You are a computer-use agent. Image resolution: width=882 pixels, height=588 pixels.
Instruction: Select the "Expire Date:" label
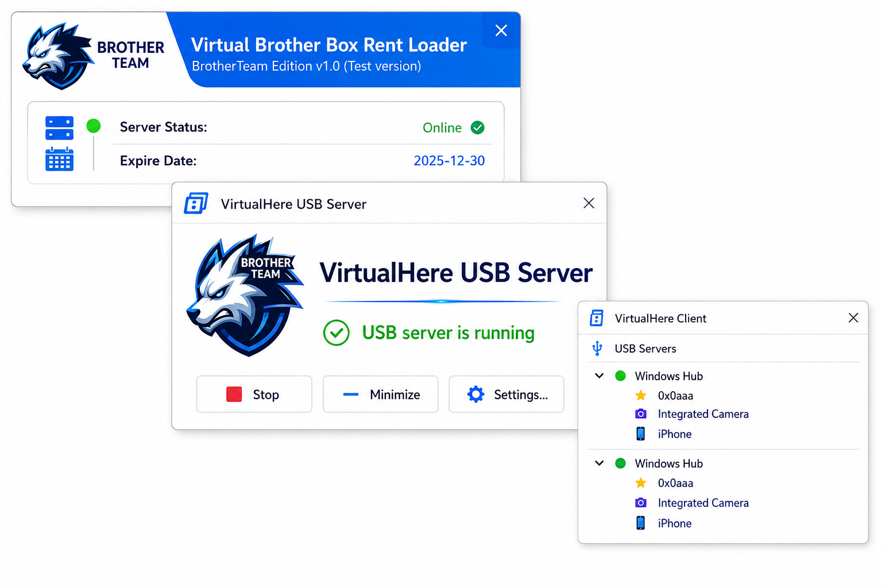click(158, 161)
